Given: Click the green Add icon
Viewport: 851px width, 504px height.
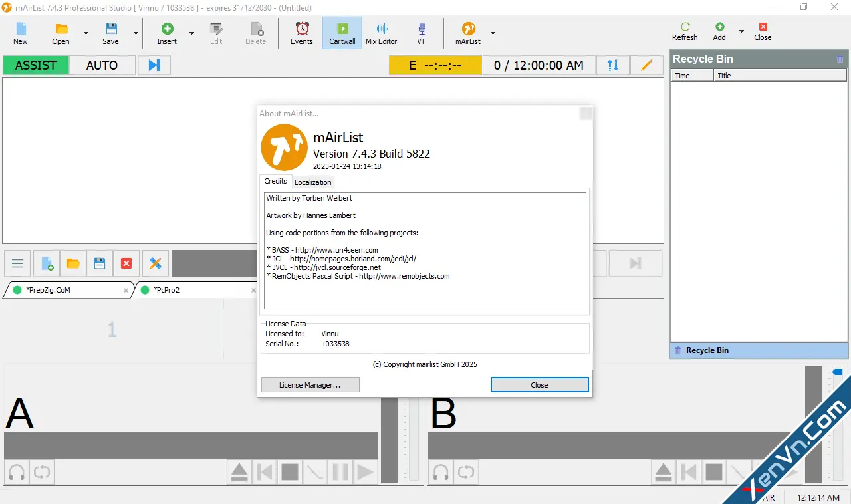Looking at the screenshot, I should coord(719,27).
